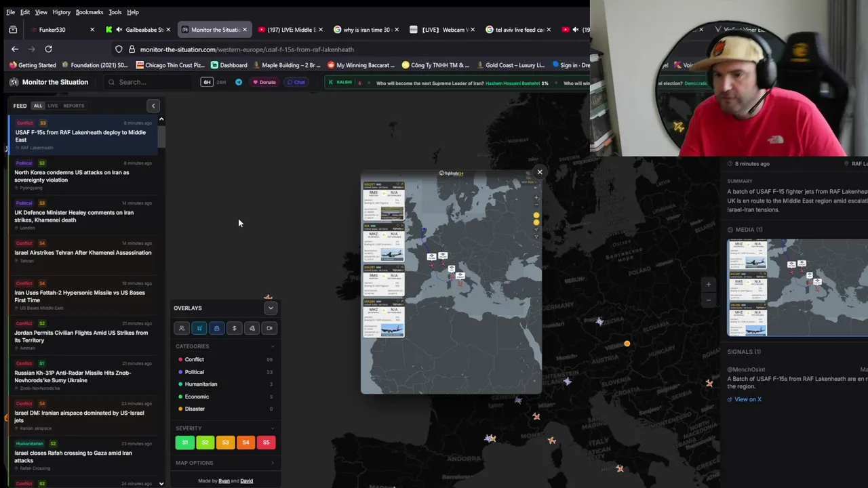Close the Funker530 tab
Viewport: 868px width, 488px height.
pyautogui.click(x=92, y=30)
